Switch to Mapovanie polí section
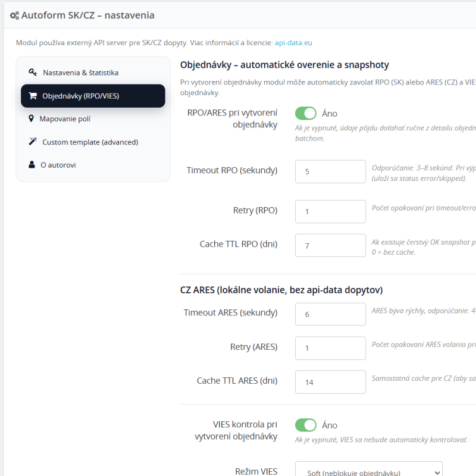 [65, 119]
